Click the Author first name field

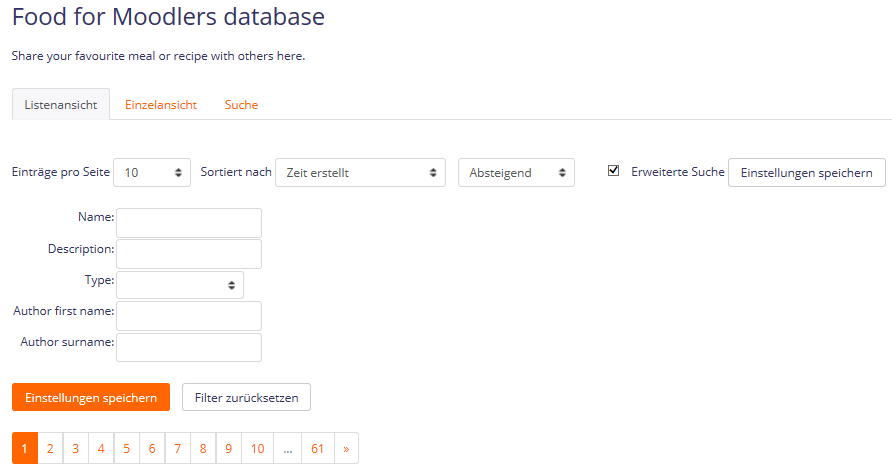[189, 316]
